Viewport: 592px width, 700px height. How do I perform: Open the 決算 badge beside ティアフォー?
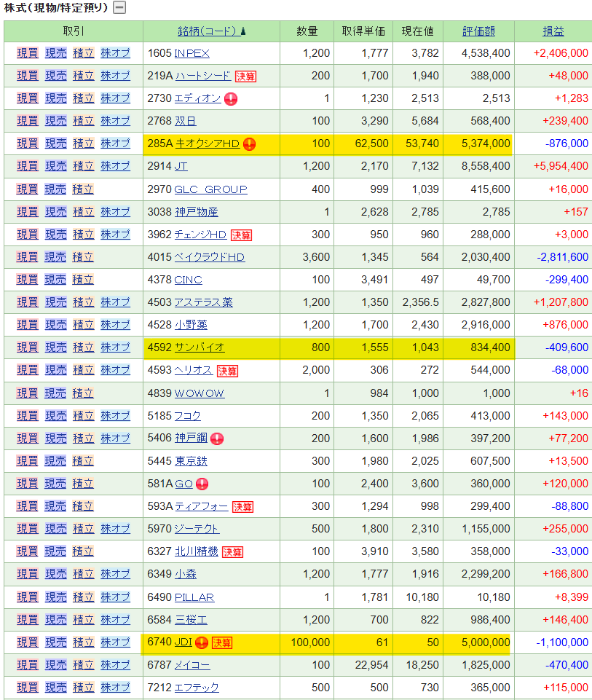pos(242,507)
